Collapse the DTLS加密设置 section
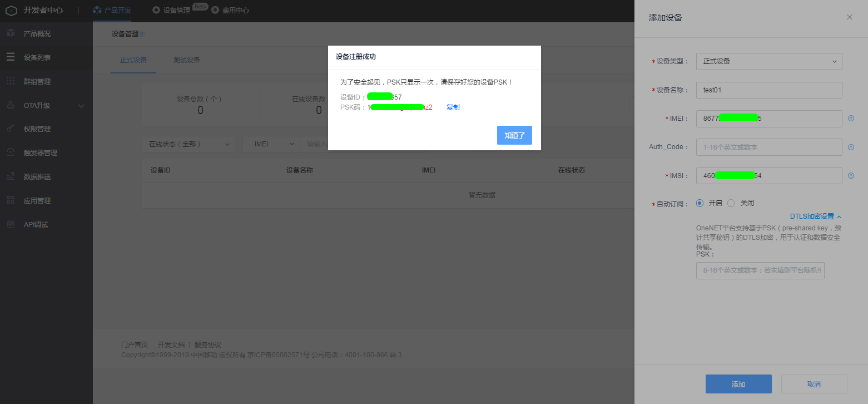Screen dimensions: 868x404 tap(814, 216)
